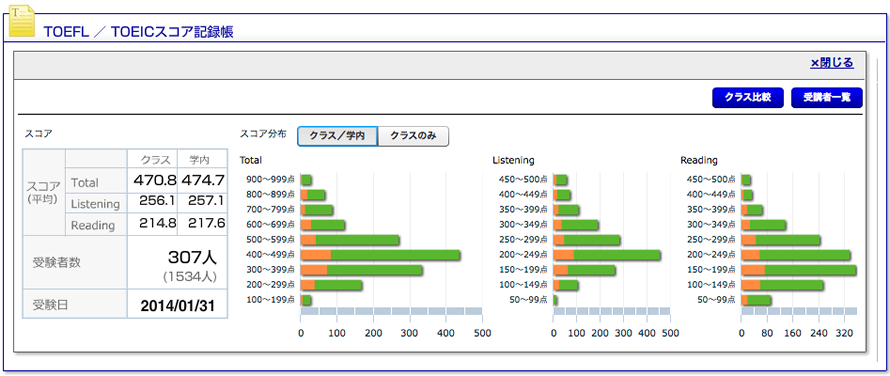The width and height of the screenshot is (890, 376).
Task: Click the Reading chart heading
Action: [699, 160]
